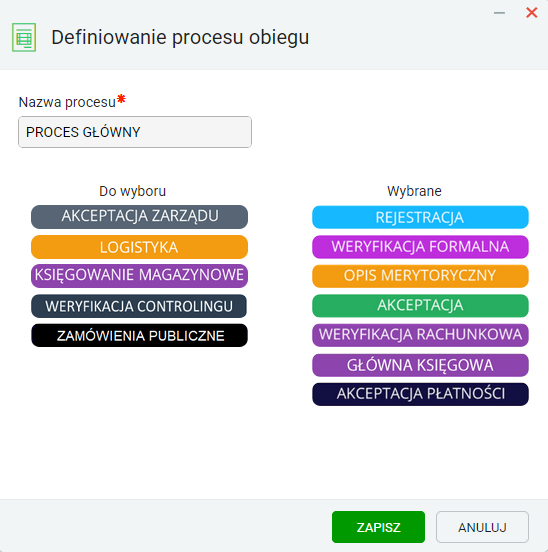
Task: Click the Do wyboru column heading
Action: [132, 191]
